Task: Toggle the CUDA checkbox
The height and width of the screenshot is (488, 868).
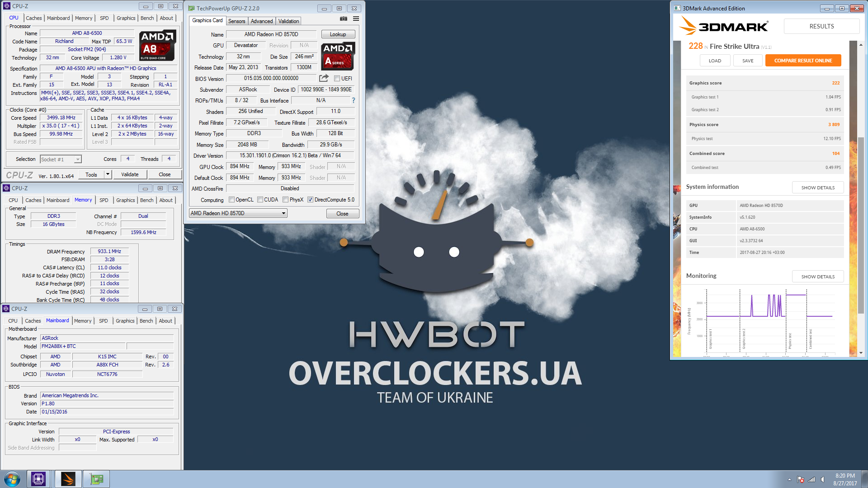Action: [x=260, y=200]
